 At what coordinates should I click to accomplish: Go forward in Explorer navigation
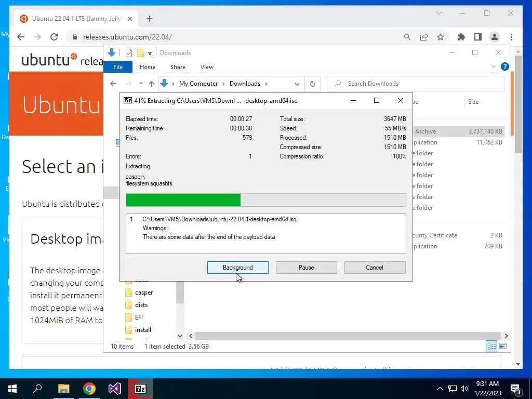129,84
